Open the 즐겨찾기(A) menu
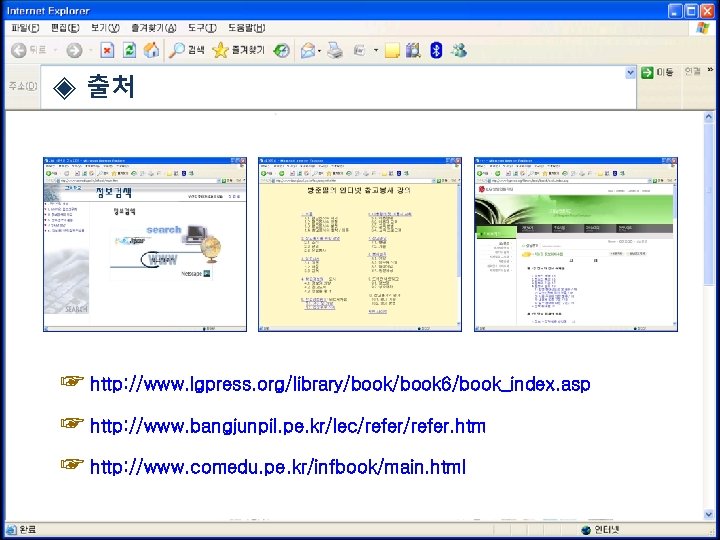Viewport: 720px width, 540px height. click(154, 28)
